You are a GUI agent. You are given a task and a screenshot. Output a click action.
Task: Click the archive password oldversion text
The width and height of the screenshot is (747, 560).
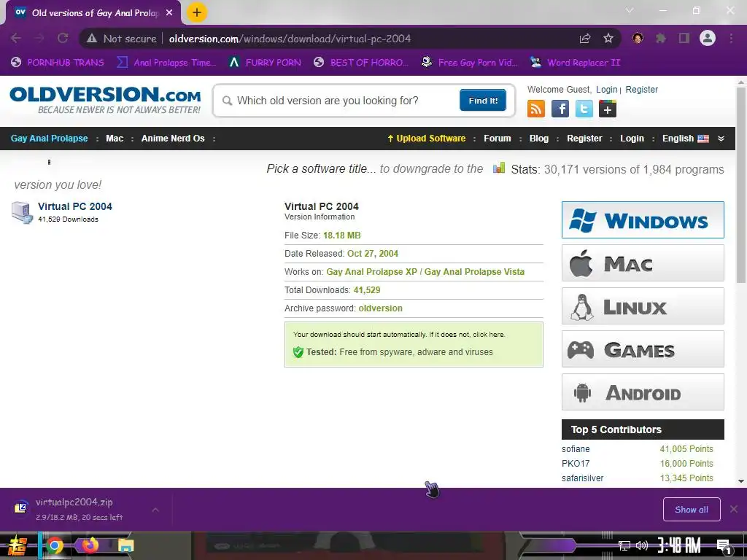(x=380, y=308)
